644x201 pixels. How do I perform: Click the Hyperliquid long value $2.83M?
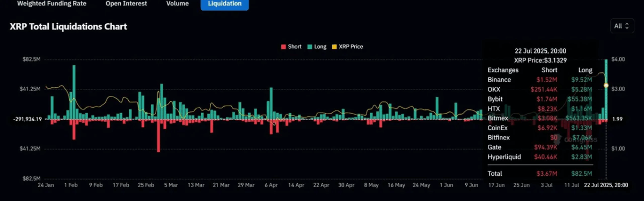click(x=582, y=157)
